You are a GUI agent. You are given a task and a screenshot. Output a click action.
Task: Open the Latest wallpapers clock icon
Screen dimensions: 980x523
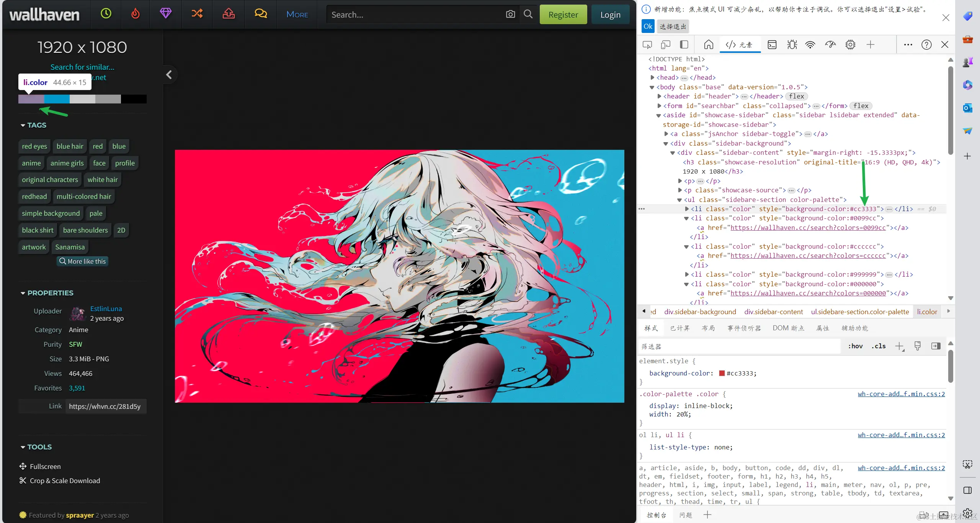pos(106,14)
